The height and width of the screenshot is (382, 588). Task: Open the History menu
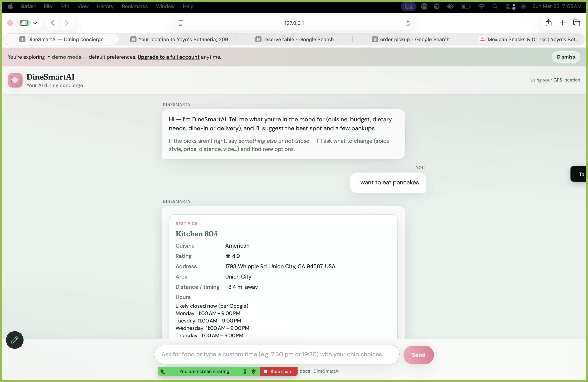(105, 6)
